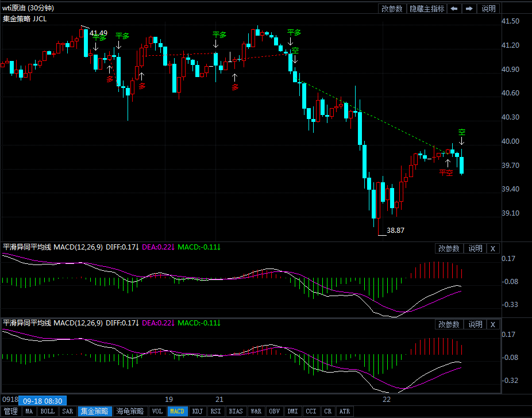Select the VOL indicator tab
This screenshot has height=418, width=532.
click(x=157, y=412)
